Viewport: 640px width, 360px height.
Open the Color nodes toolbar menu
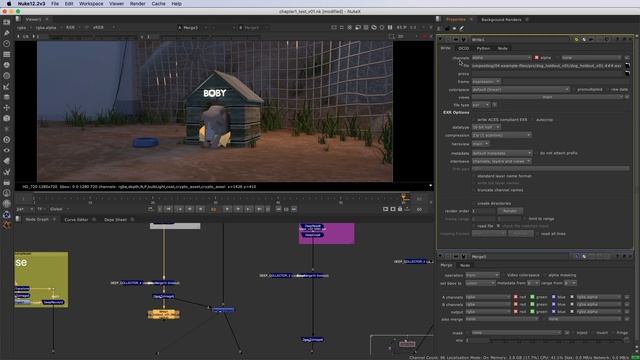(x=7, y=64)
